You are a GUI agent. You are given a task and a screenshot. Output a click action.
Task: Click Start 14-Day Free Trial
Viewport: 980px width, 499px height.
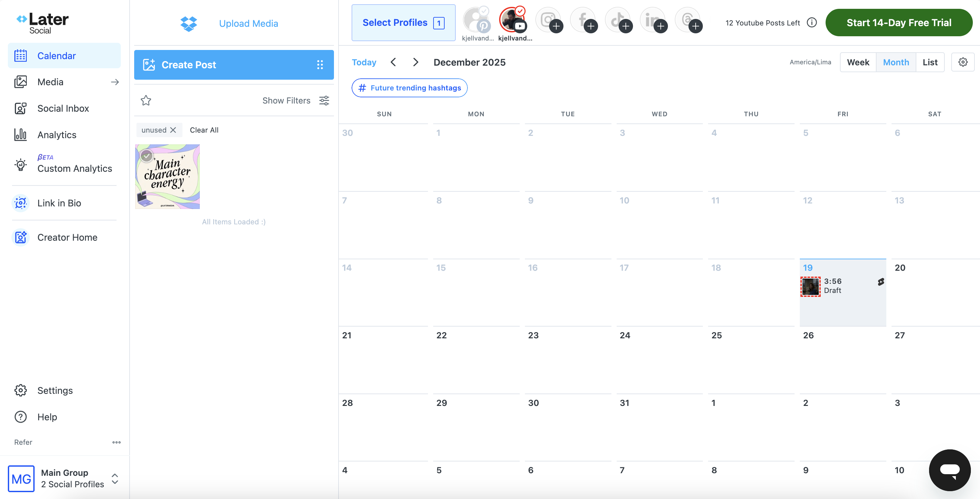coord(899,23)
